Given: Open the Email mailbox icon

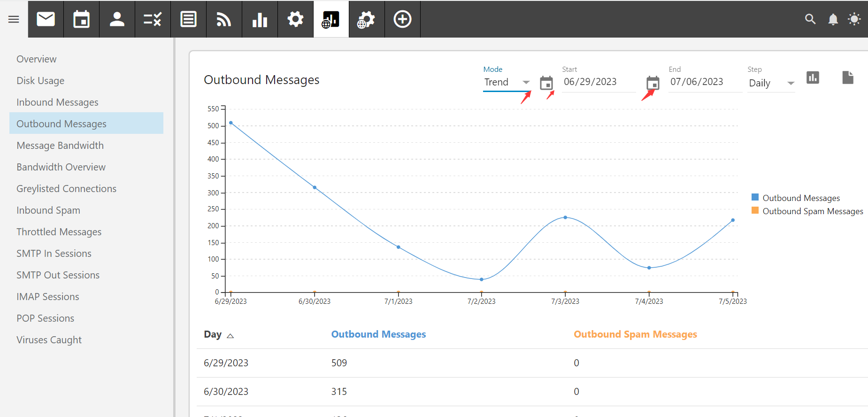Looking at the screenshot, I should pyautogui.click(x=46, y=19).
